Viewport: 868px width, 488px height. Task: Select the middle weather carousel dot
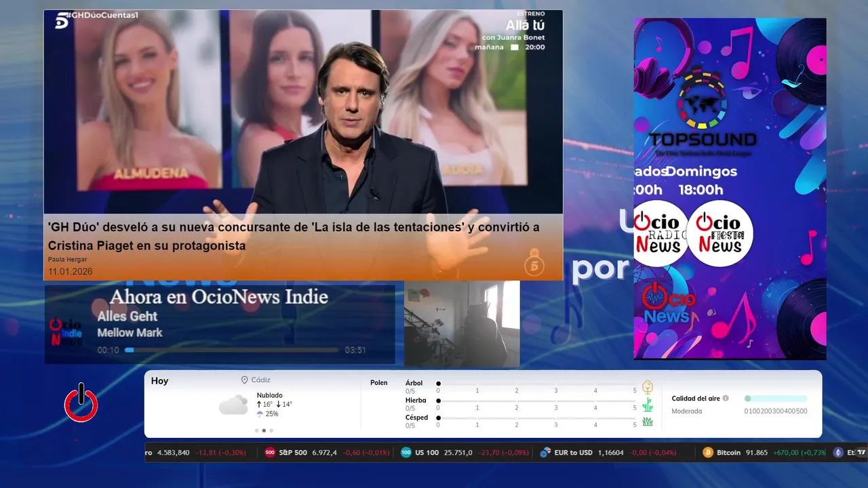coord(264,430)
